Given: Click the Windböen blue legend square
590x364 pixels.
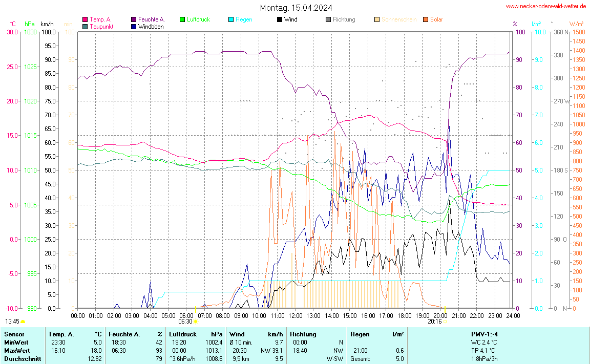Looking at the screenshot, I should click(x=134, y=26).
